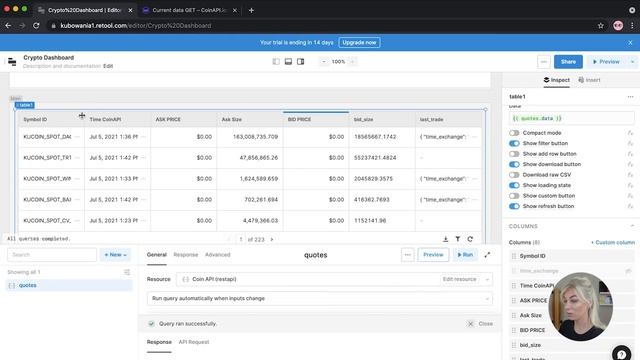640x360 pixels.
Task: Enable Show custom button switch
Action: click(x=514, y=196)
